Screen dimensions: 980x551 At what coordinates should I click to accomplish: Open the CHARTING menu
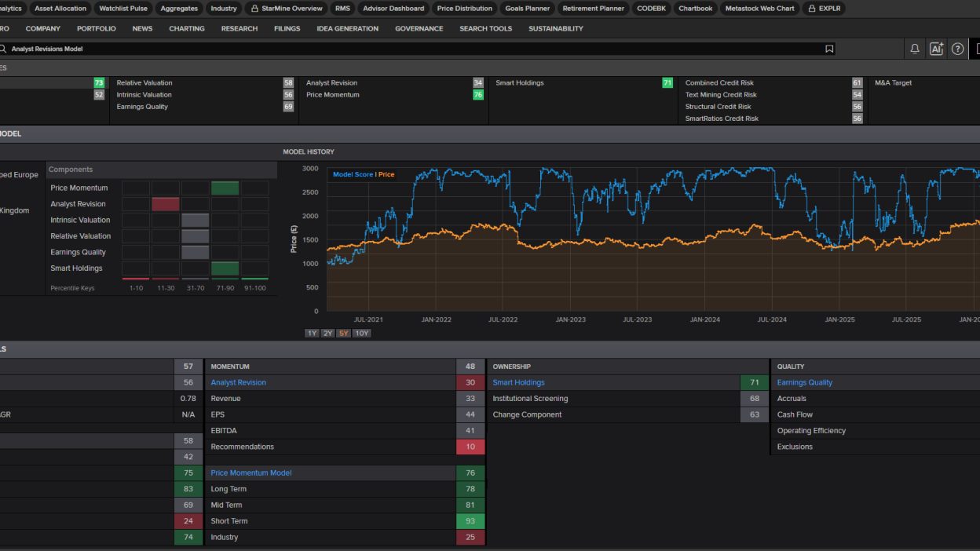pyautogui.click(x=187, y=28)
